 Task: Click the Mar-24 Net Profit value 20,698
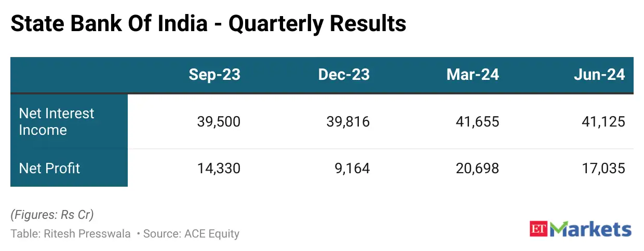coord(477,168)
